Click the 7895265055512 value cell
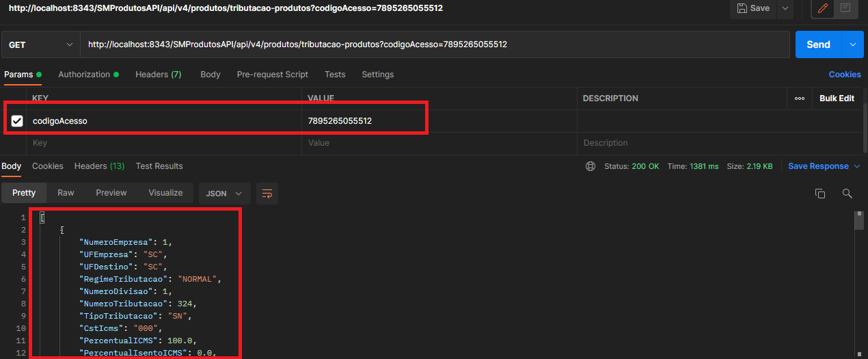The image size is (868, 359). click(x=439, y=121)
